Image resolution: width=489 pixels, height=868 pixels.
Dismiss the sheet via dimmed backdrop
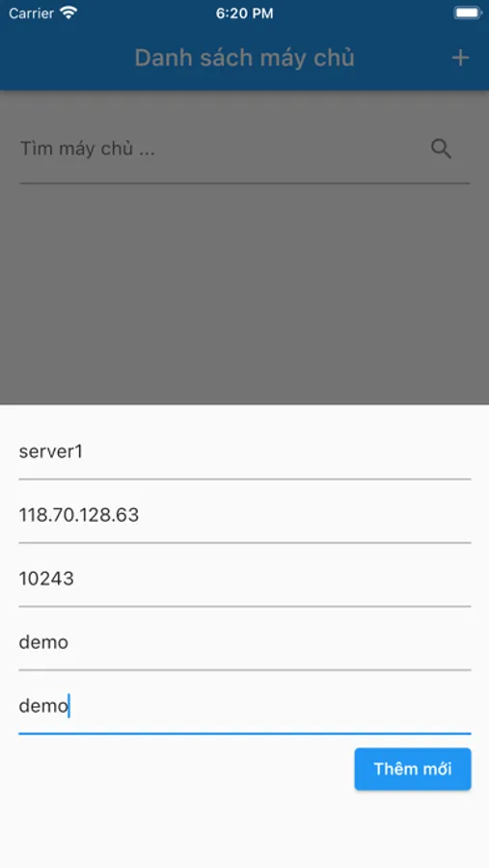(x=244, y=293)
